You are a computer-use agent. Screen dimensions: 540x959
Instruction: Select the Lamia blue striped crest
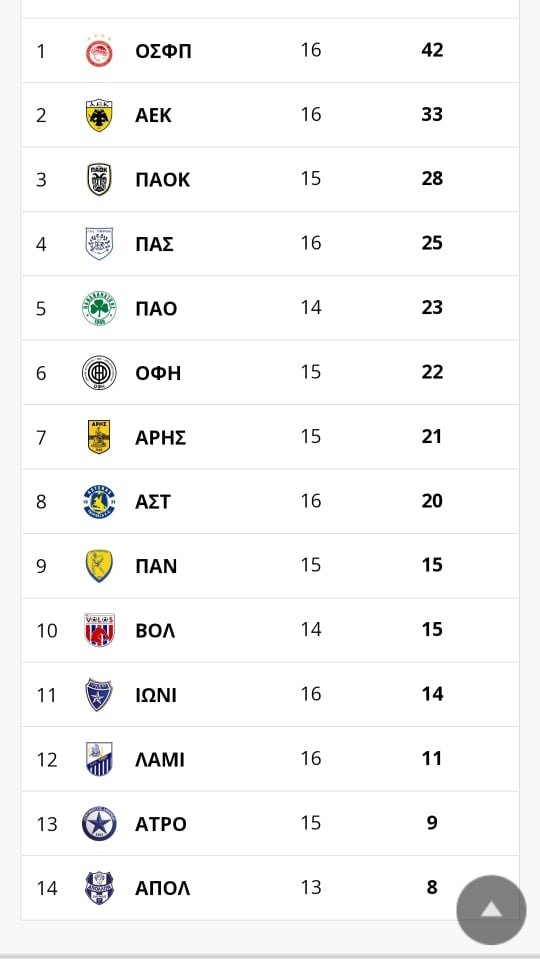point(99,759)
